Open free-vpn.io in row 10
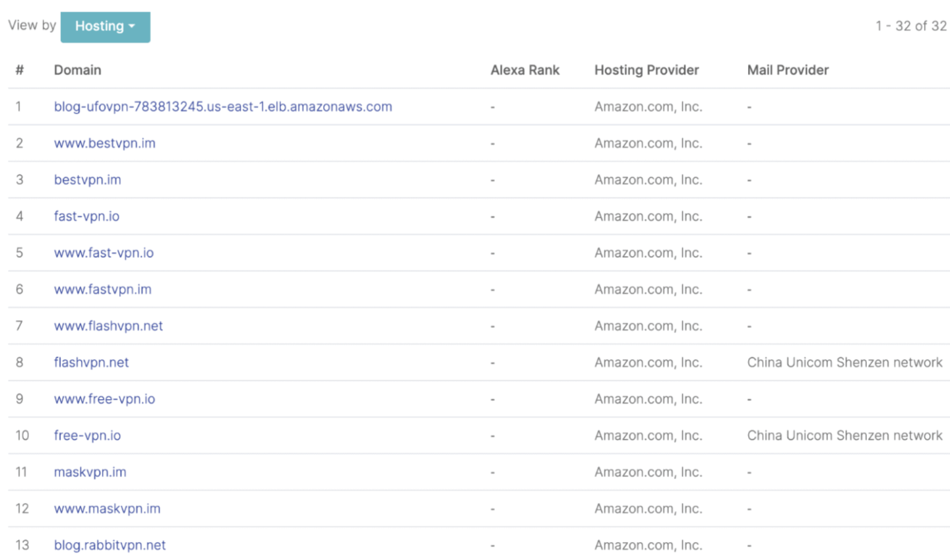The width and height of the screenshot is (950, 560). coord(87,436)
